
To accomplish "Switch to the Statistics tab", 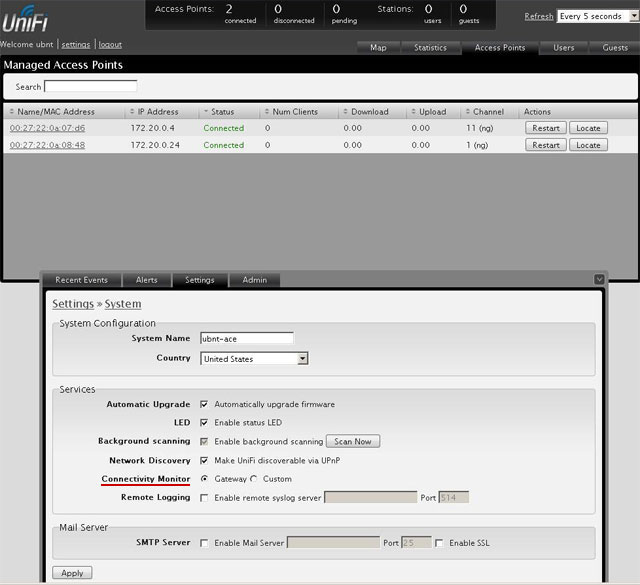I will (430, 47).
